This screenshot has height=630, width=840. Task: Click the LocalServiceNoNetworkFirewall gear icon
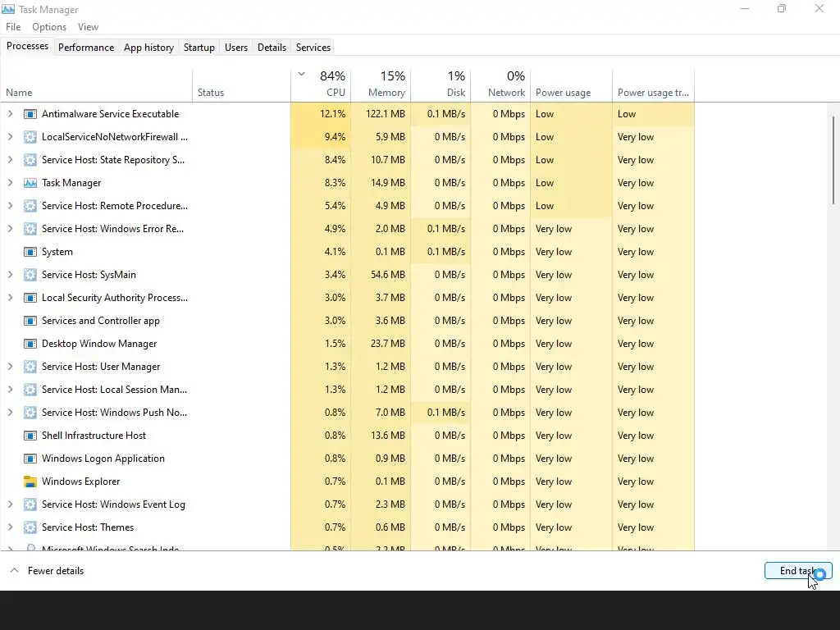point(30,137)
